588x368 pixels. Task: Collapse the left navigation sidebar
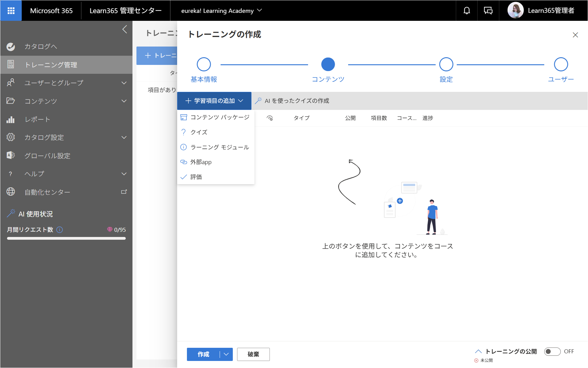[125, 29]
